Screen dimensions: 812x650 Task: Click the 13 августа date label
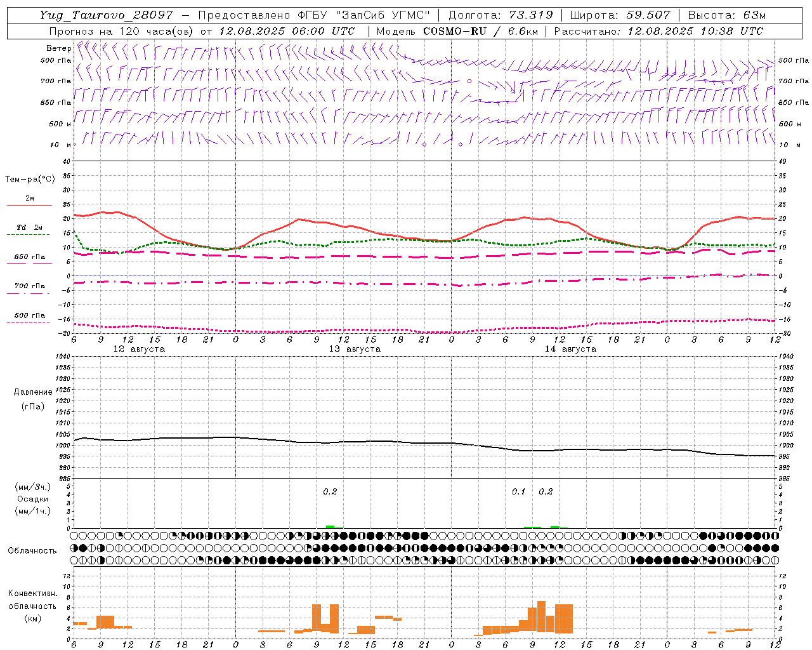(x=355, y=349)
